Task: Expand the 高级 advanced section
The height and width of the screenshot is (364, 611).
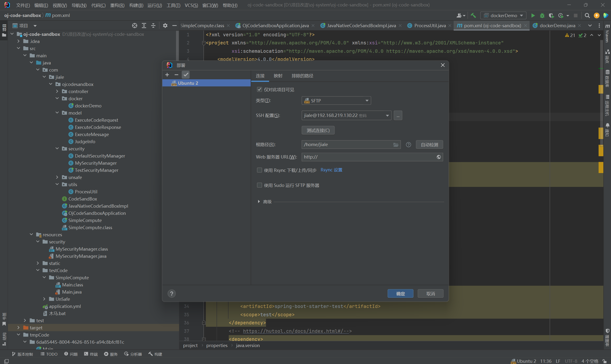Action: pos(259,202)
